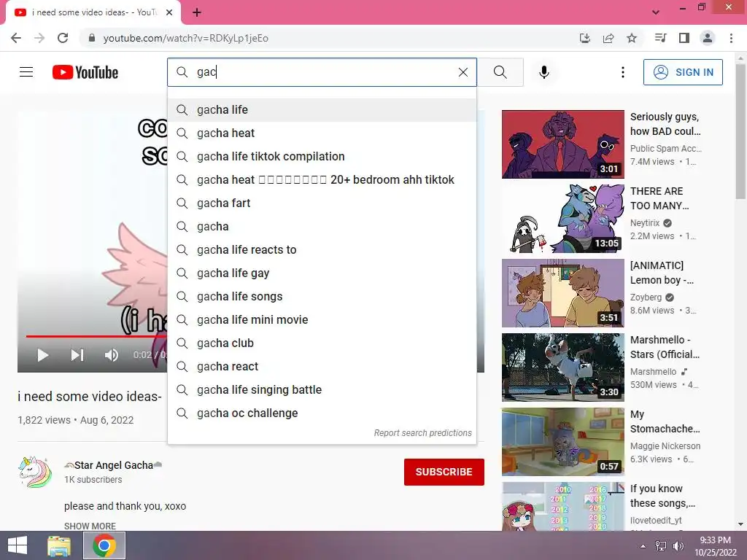This screenshot has height=560, width=747.
Task: Open a new browser tab
Action: (197, 12)
